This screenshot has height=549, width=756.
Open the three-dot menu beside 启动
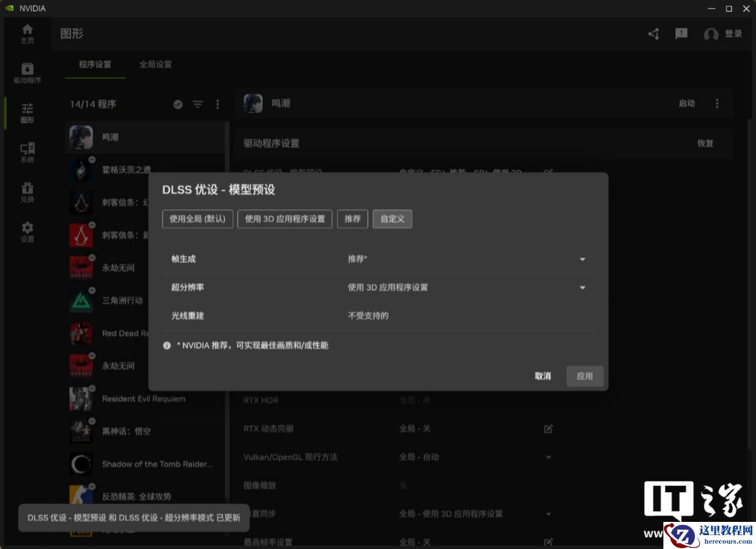(717, 103)
